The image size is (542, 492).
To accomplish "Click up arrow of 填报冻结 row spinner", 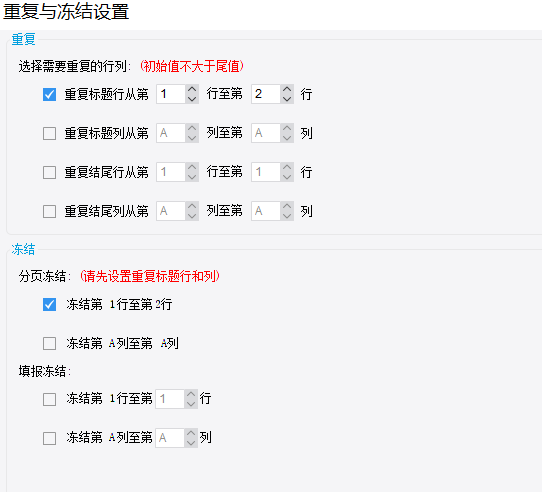I will (x=191, y=394).
